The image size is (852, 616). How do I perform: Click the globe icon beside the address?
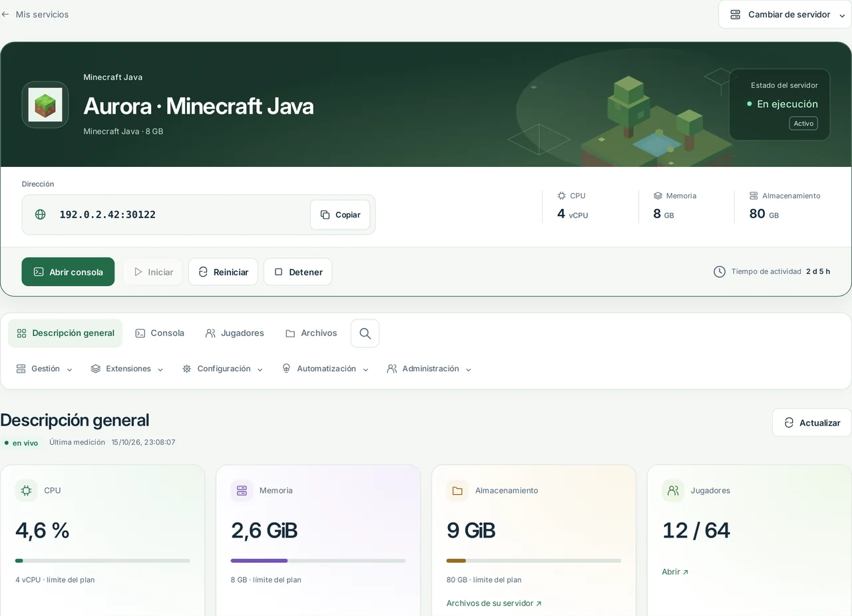tap(41, 214)
